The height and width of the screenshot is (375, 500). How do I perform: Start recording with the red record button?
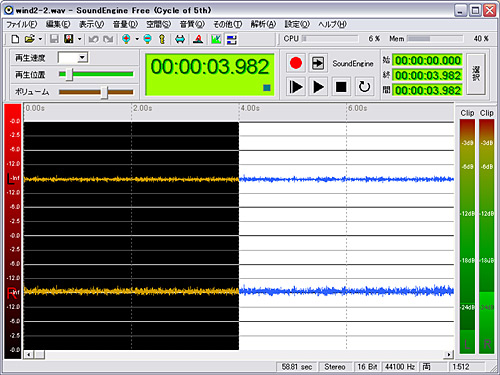tap(296, 63)
